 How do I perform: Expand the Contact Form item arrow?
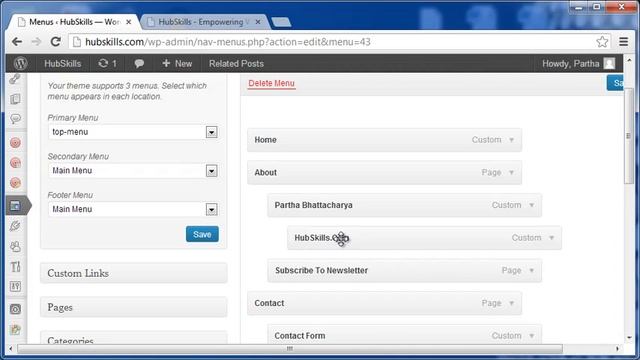click(531, 336)
